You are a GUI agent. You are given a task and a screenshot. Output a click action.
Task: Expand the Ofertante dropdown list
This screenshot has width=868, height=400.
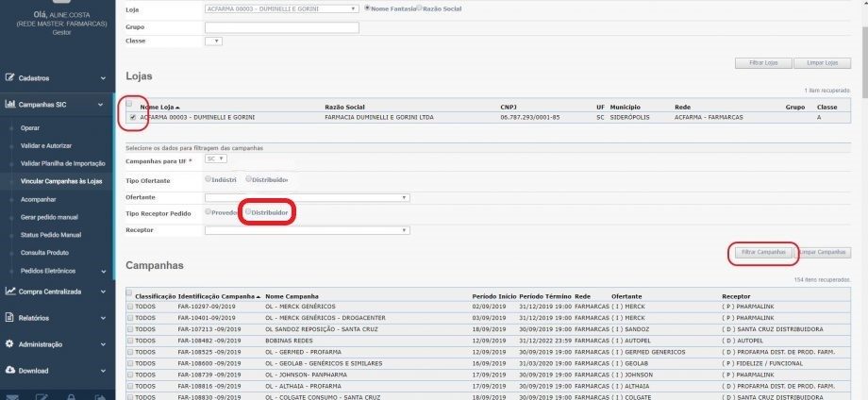(405, 197)
